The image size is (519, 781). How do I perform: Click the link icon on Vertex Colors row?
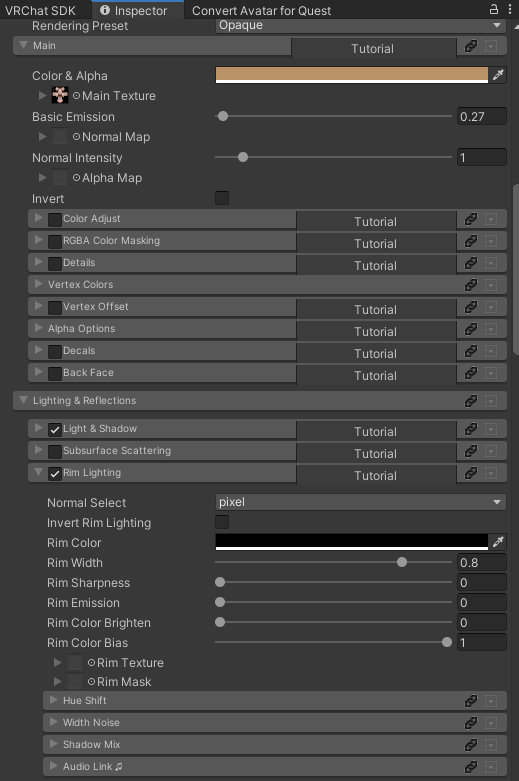471,285
